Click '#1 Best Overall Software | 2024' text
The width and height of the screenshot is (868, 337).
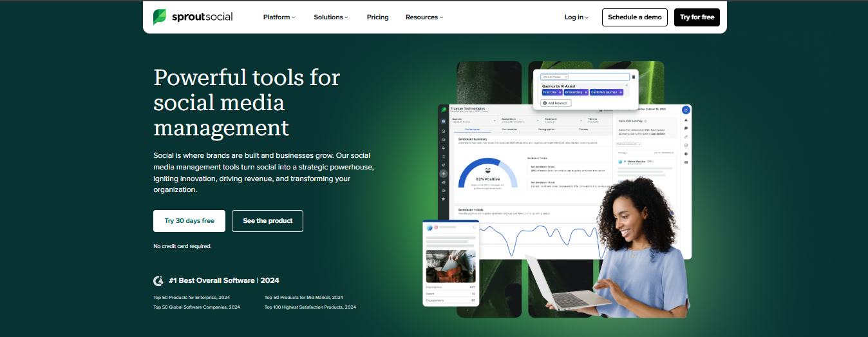tap(224, 280)
